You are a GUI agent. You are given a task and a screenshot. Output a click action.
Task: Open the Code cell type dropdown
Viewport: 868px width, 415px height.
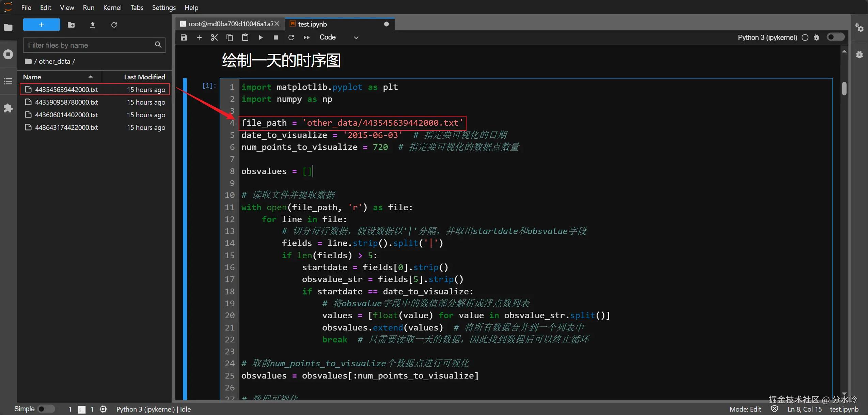click(x=339, y=37)
